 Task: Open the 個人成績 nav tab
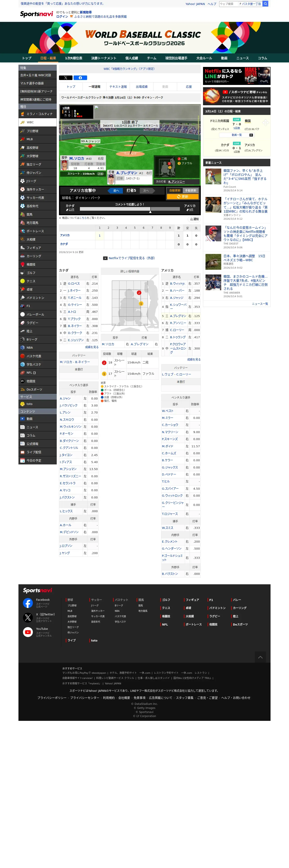[131, 58]
